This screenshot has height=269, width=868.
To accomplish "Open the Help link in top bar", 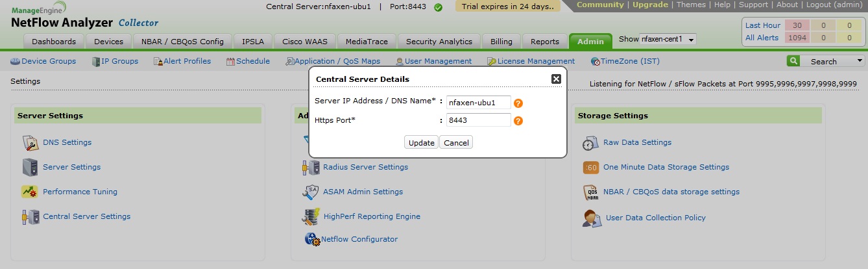I will coord(722,5).
